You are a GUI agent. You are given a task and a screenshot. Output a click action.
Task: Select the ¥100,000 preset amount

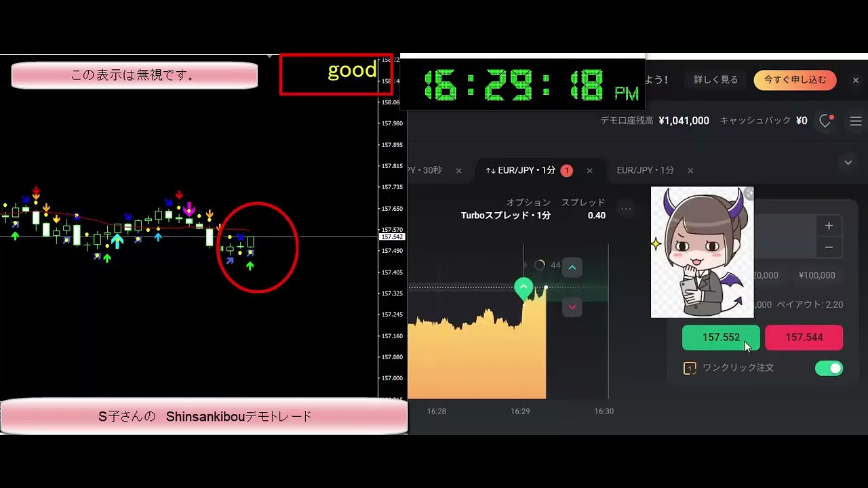pos(816,275)
